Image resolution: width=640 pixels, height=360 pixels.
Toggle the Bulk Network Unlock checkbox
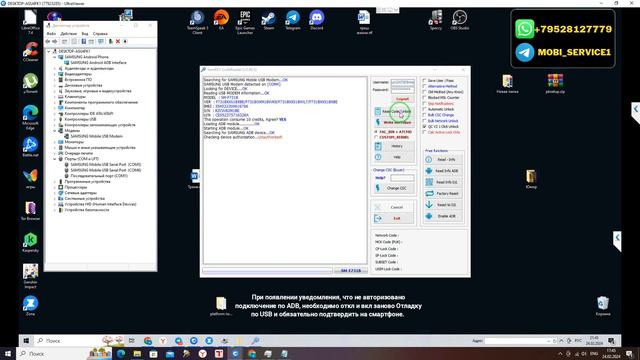tap(425, 121)
